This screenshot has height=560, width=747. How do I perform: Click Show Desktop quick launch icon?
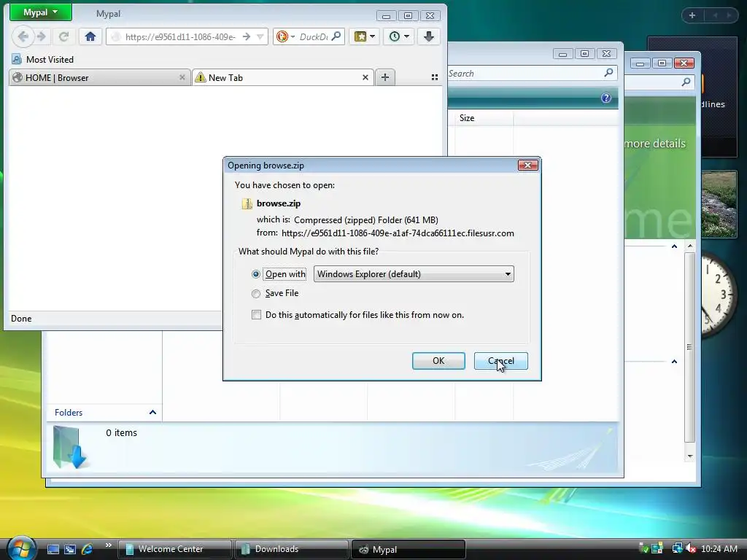click(x=53, y=549)
